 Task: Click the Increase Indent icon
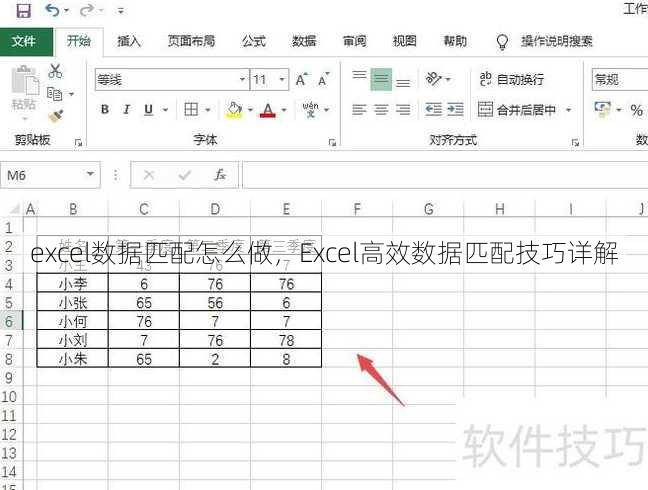(x=455, y=110)
